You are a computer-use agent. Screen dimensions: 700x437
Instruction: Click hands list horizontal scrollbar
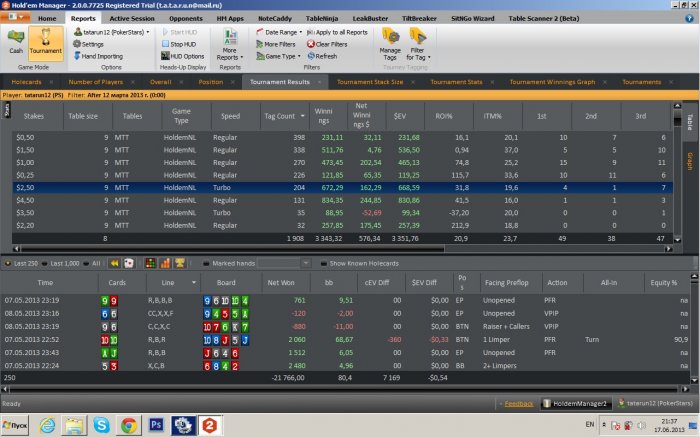point(344,389)
